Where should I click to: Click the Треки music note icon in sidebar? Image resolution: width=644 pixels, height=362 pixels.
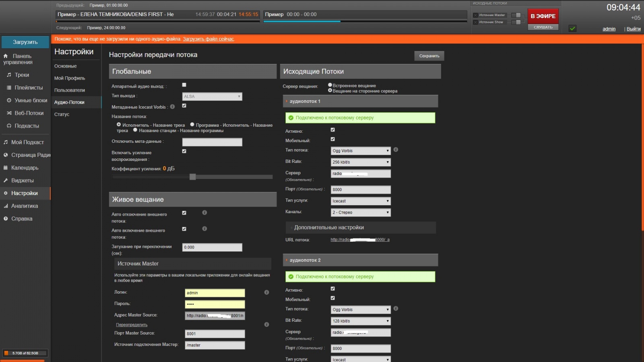click(9, 75)
